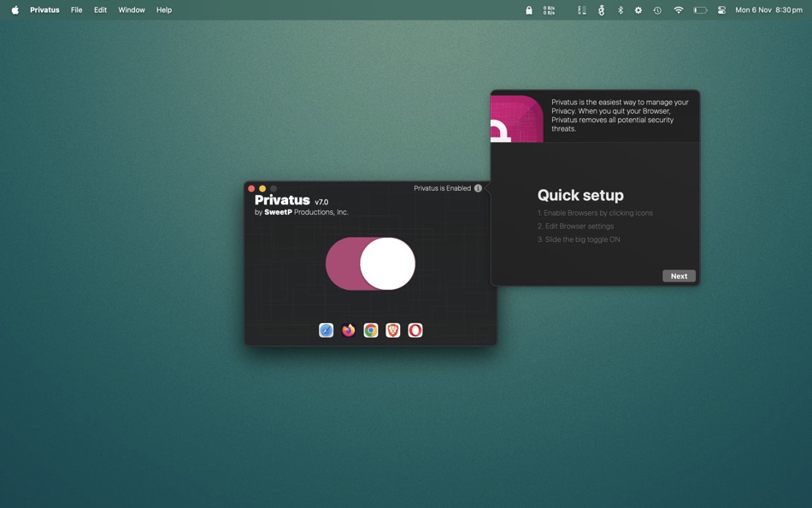Click the Firefox browser icon
The image size is (812, 508).
click(349, 330)
